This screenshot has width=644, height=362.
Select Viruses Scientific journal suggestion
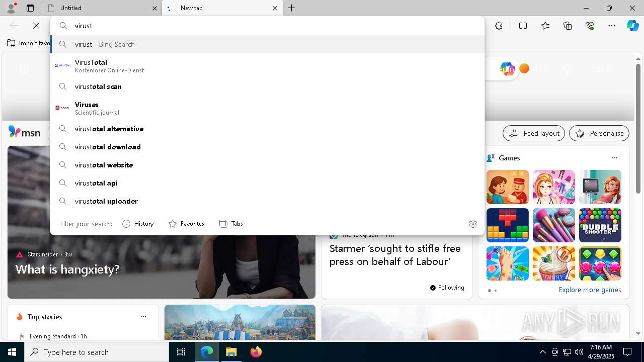(x=268, y=108)
